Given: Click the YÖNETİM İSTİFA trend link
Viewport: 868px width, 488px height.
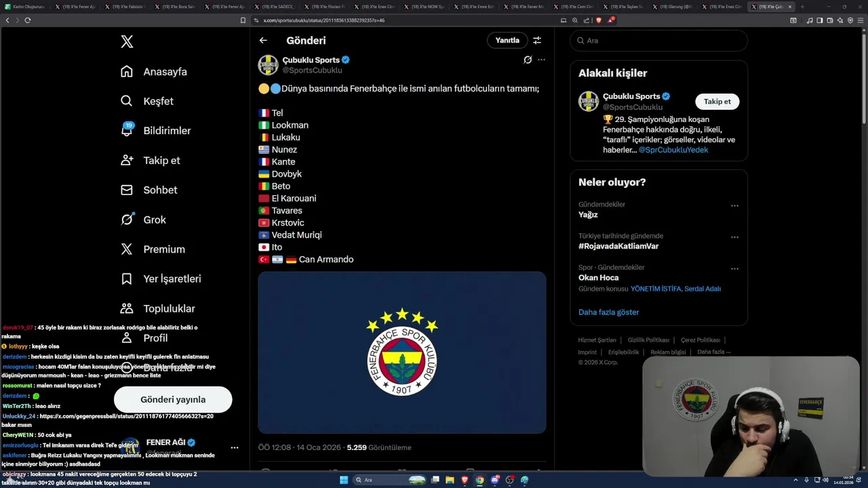Looking at the screenshot, I should (x=655, y=289).
